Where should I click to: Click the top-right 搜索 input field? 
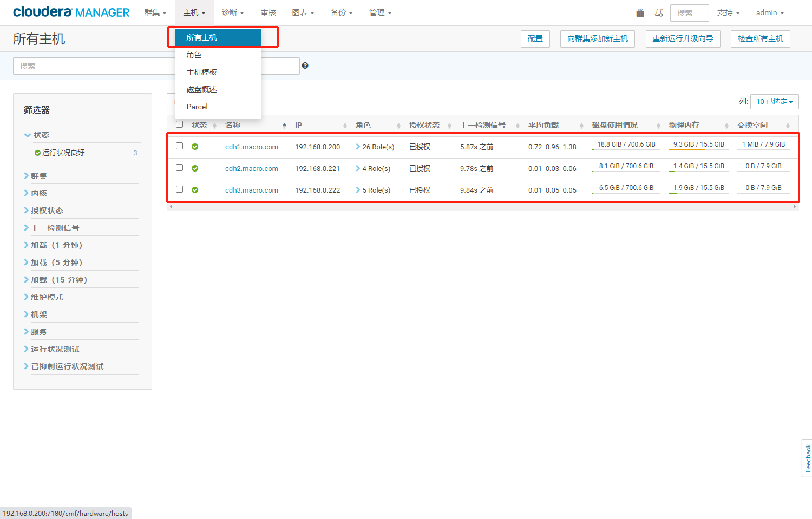[690, 12]
